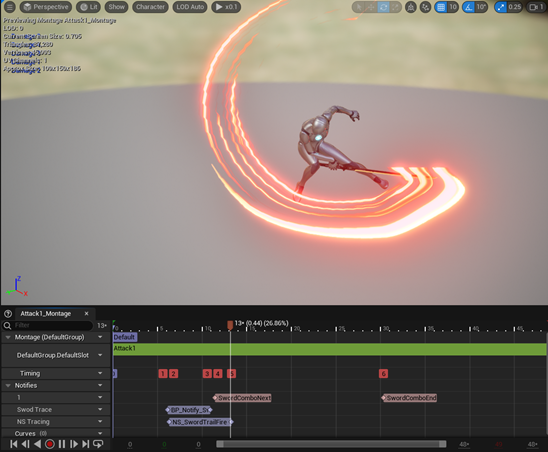
Task: Click timing marker 4
Action: pyautogui.click(x=218, y=374)
